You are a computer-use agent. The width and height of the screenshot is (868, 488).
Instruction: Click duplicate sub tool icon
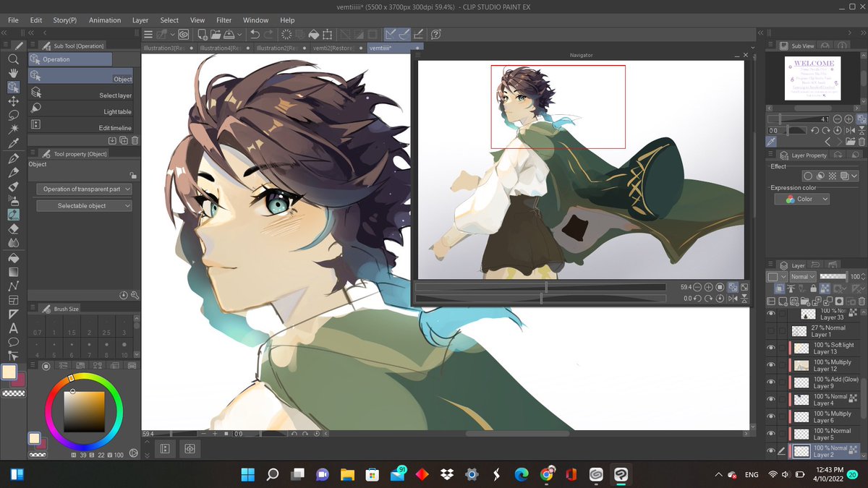124,140
